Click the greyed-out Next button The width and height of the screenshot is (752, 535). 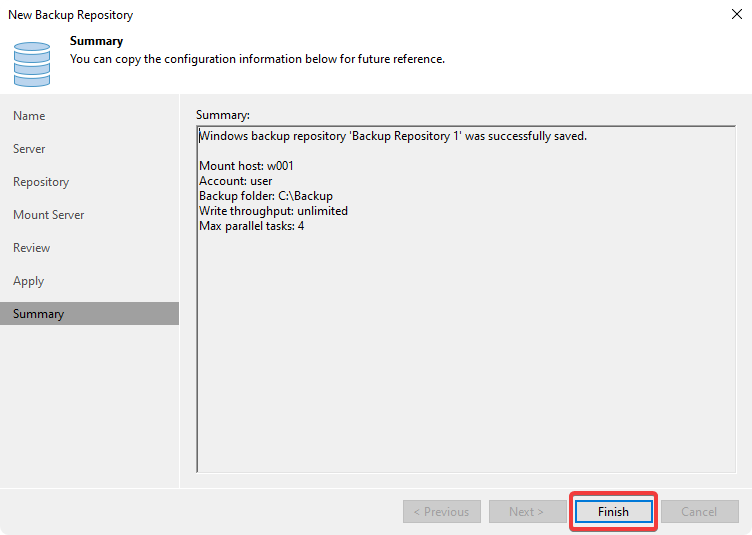526,512
